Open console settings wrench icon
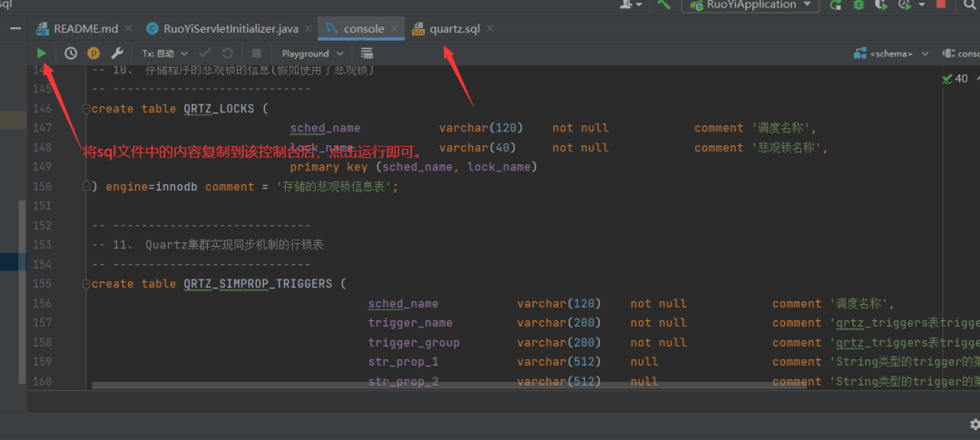 [x=117, y=54]
